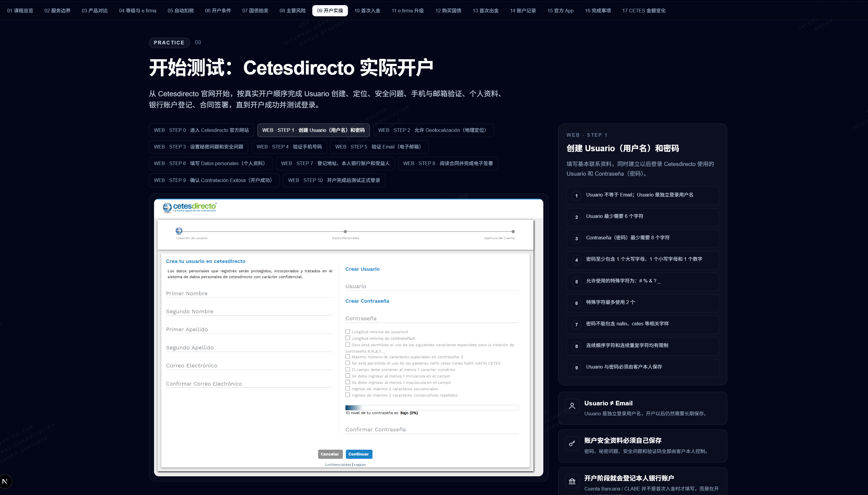Open the 04 等级与 e.firma tab

[x=138, y=11]
